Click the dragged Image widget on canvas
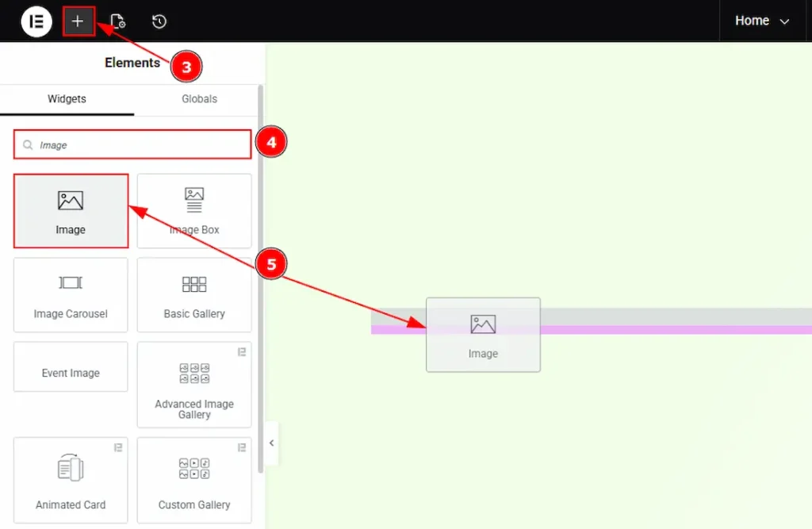 click(483, 335)
